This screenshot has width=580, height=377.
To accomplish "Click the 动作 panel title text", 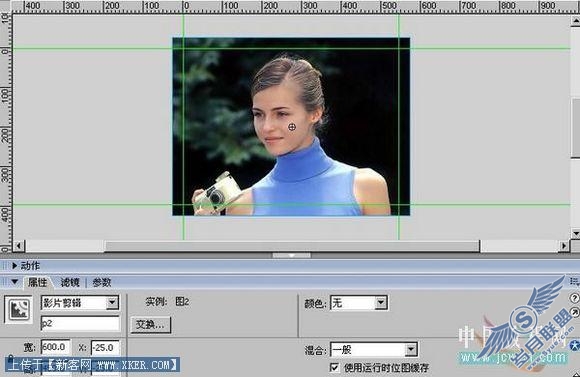I will [x=30, y=266].
